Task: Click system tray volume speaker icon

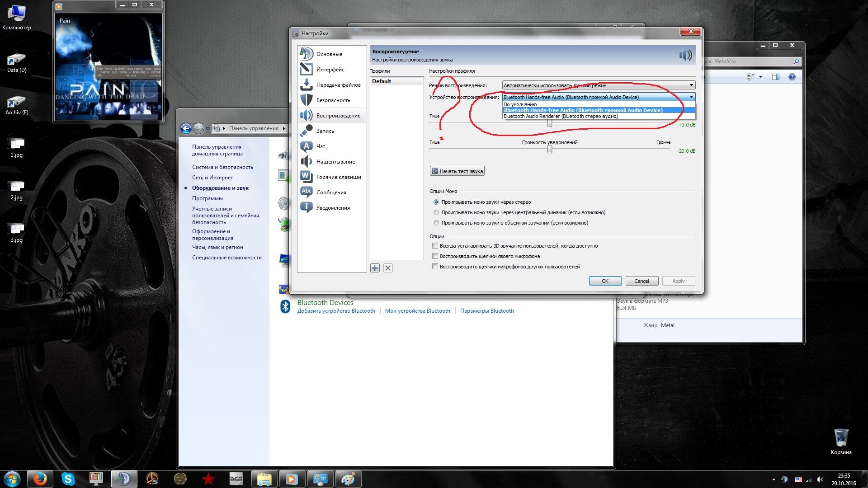Action: (820, 479)
